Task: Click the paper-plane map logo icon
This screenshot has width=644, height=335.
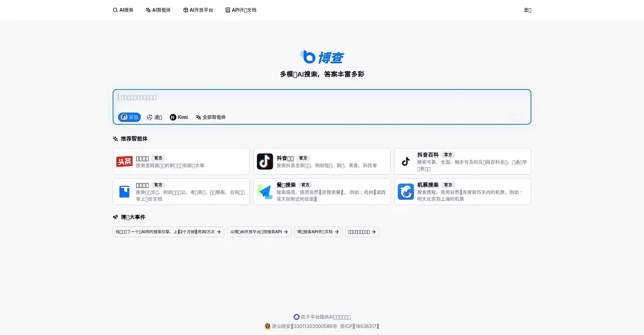Action: (265, 192)
